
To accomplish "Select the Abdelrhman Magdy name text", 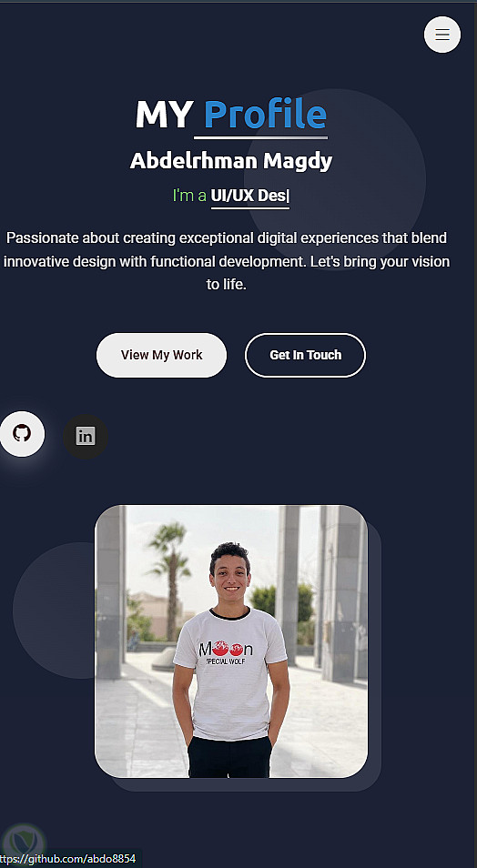I will 231,160.
